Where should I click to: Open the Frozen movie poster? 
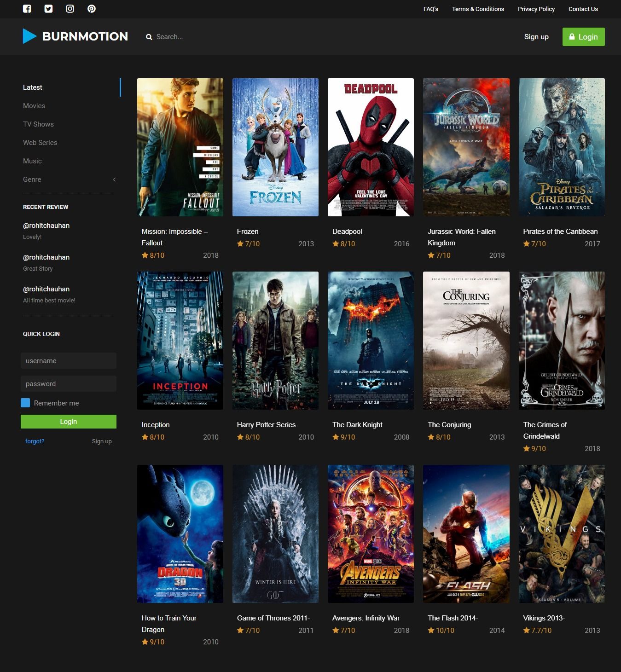click(x=275, y=147)
